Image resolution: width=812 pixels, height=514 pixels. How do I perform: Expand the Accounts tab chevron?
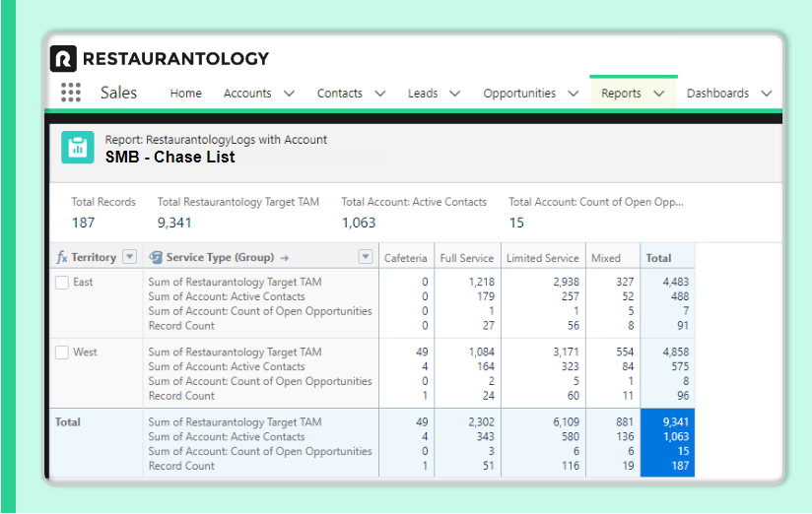(x=290, y=94)
